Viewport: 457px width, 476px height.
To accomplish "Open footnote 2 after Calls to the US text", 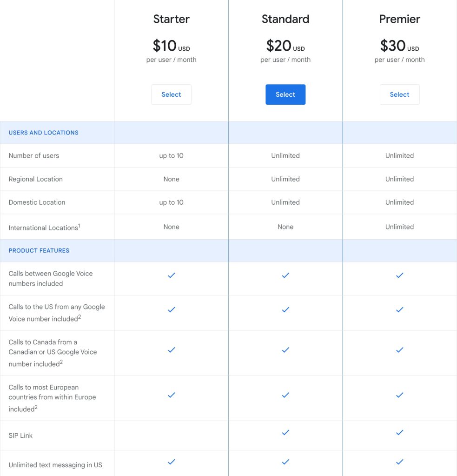I will [x=79, y=316].
